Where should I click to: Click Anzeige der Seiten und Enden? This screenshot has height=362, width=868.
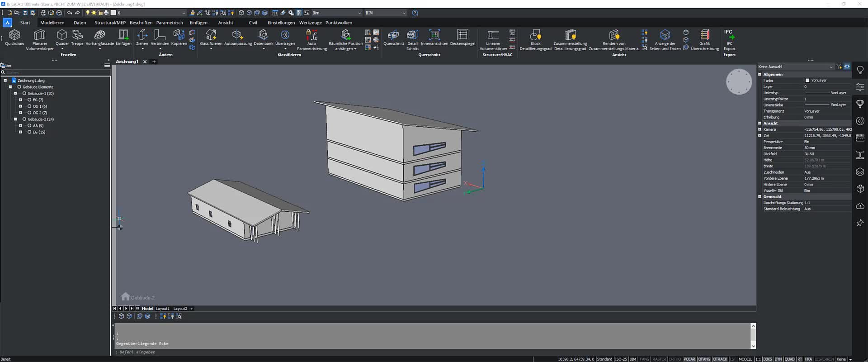click(665, 40)
